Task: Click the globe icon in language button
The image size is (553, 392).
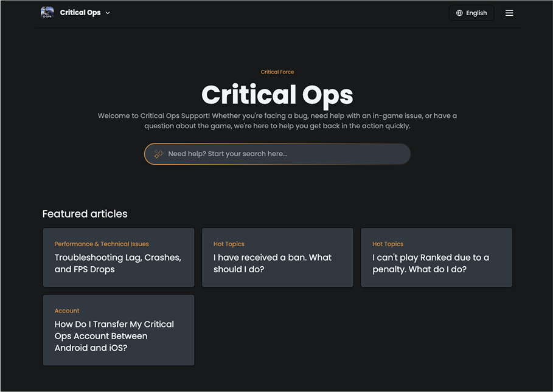Action: pos(459,13)
